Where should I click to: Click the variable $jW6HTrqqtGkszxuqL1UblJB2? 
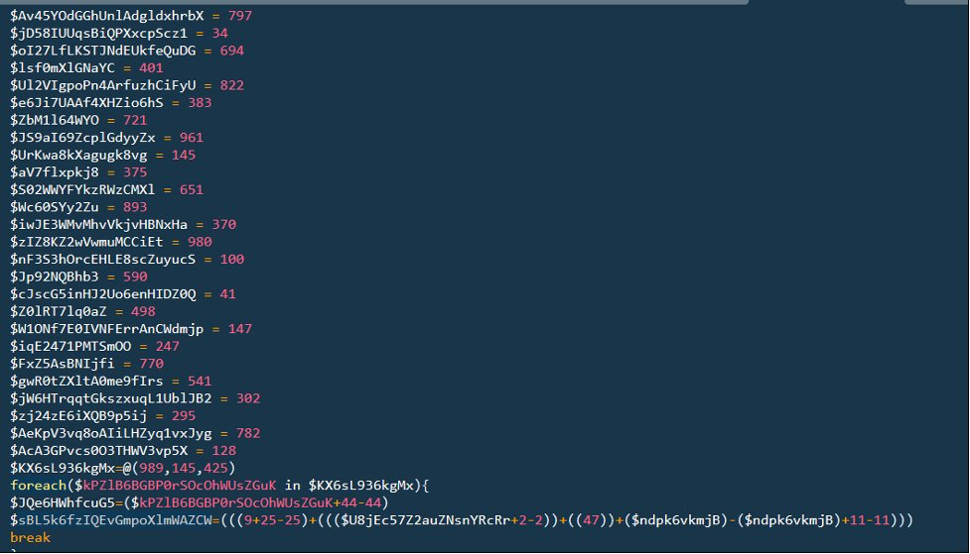click(x=111, y=398)
